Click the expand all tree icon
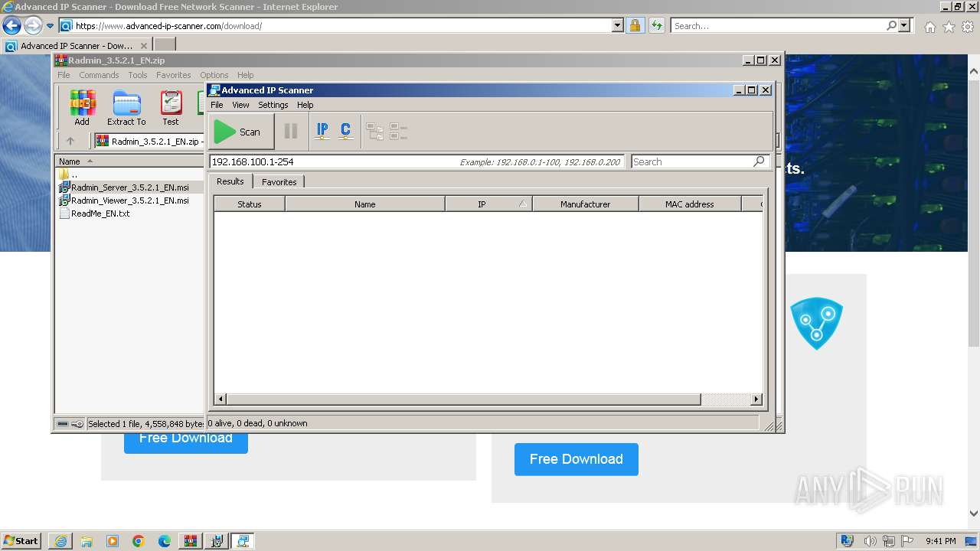 (x=374, y=132)
